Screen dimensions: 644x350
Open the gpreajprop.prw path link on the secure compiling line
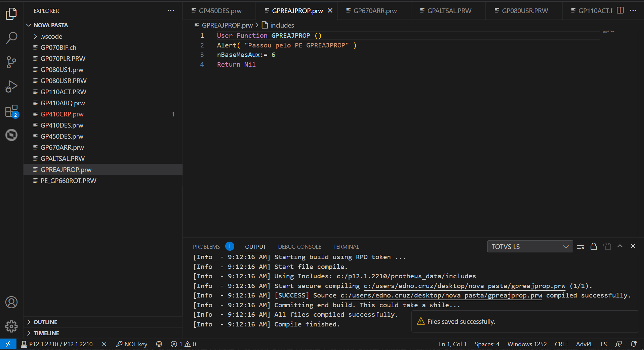click(465, 286)
